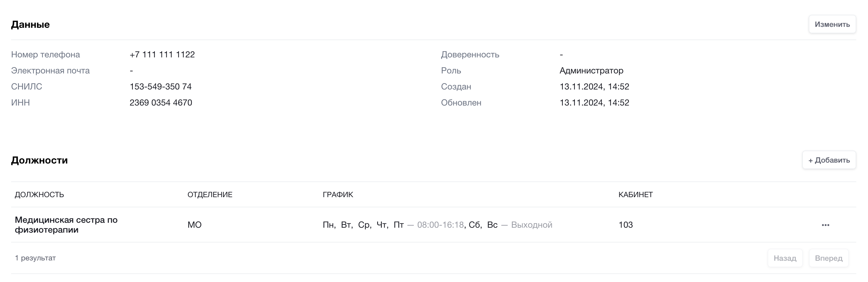Click the + Добавить button
Viewport: 868px width, 282px height.
pyautogui.click(x=828, y=160)
